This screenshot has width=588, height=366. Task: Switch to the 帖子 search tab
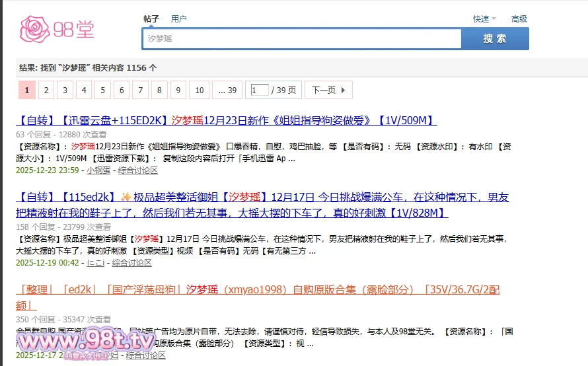coord(151,18)
